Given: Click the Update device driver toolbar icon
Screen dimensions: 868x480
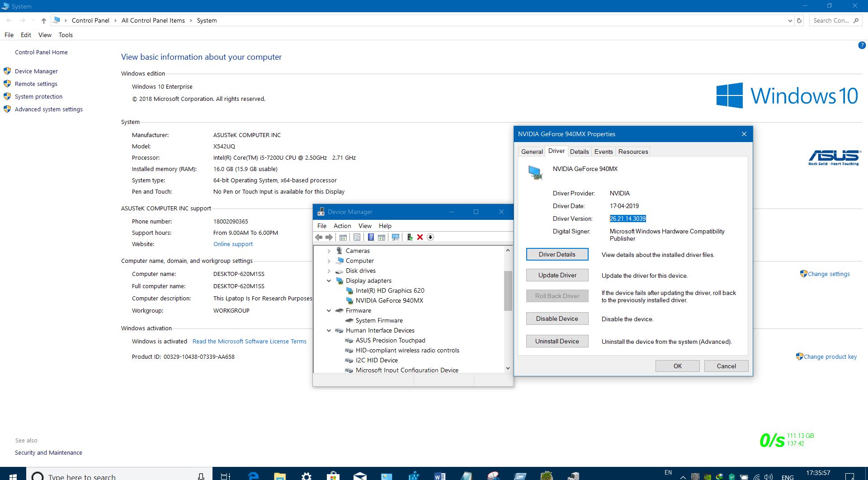Looking at the screenshot, I should point(410,237).
